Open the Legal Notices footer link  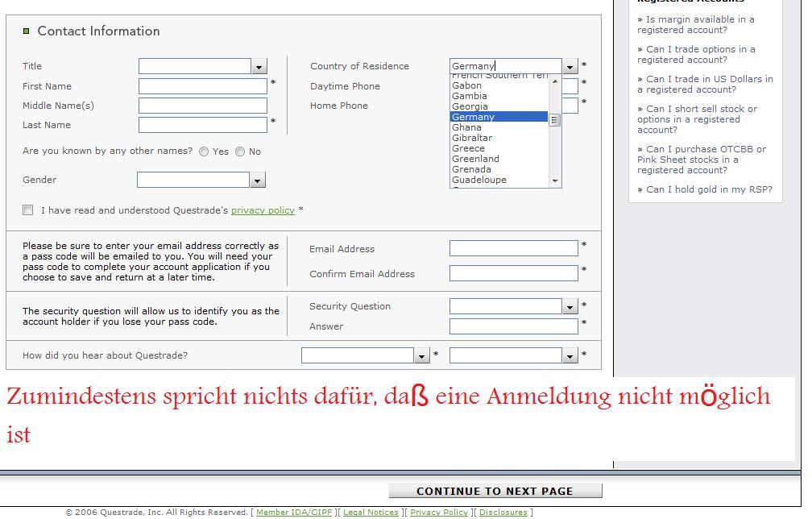[x=371, y=513]
